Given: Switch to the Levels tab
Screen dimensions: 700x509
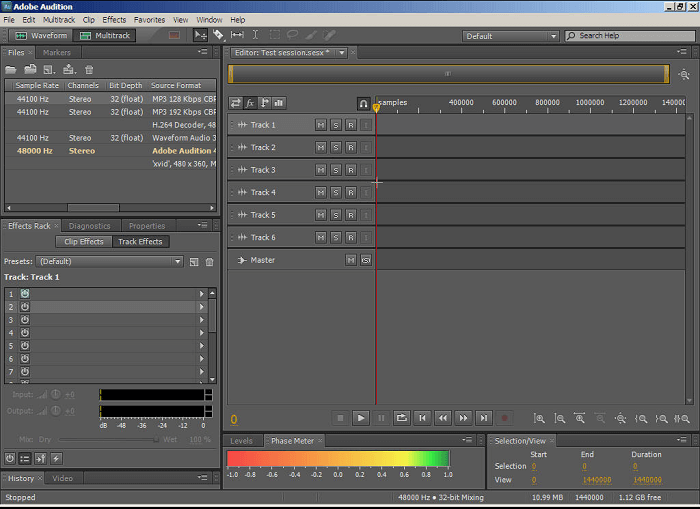Looking at the screenshot, I should coord(242,441).
